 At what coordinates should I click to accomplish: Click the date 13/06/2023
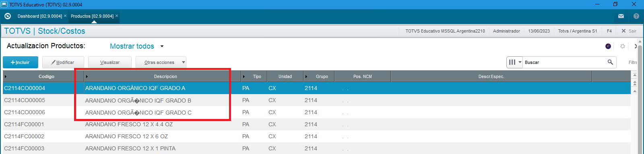pos(539,31)
